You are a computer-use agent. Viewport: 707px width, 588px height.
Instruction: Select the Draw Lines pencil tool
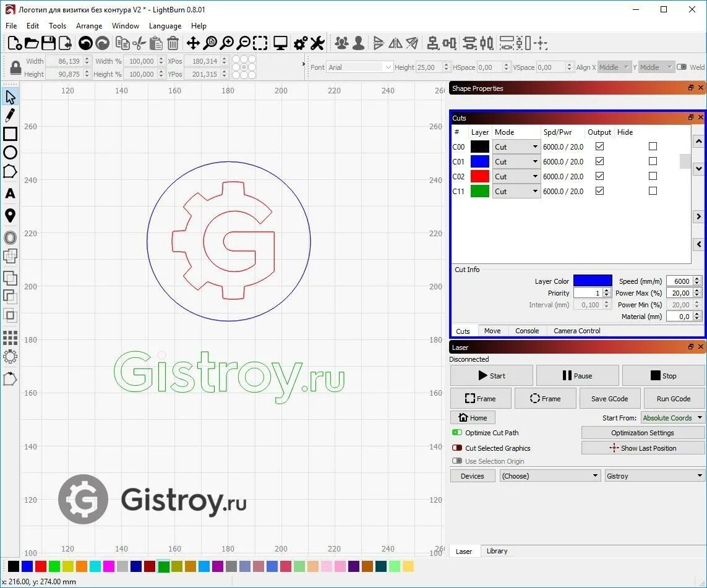click(x=10, y=116)
